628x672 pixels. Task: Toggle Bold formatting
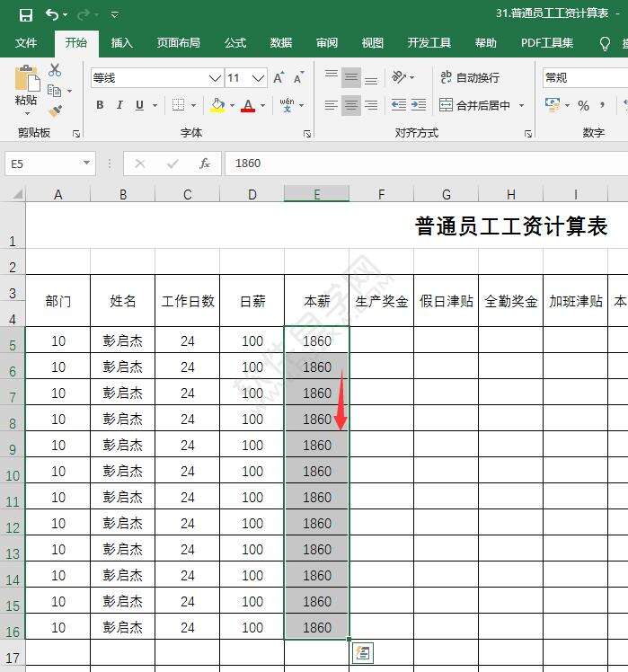pos(100,105)
